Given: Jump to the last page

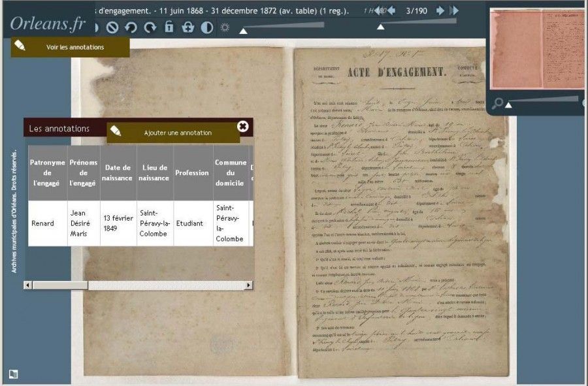Looking at the screenshot, I should tap(455, 10).
